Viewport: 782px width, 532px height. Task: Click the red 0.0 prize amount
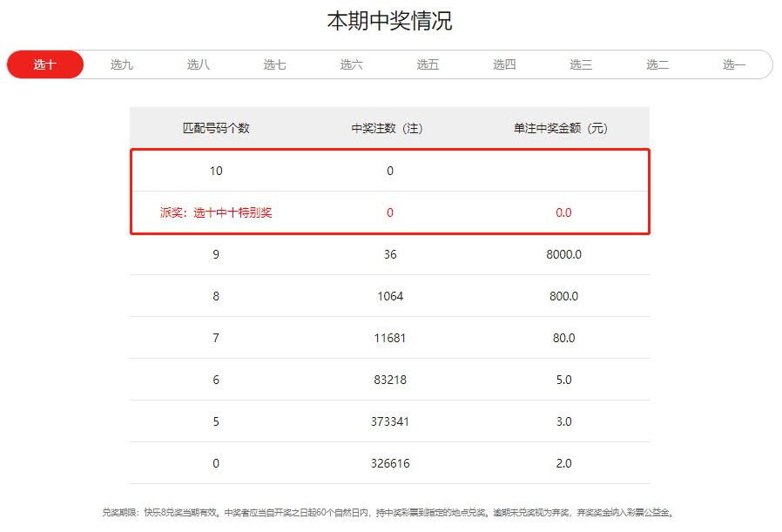[563, 212]
